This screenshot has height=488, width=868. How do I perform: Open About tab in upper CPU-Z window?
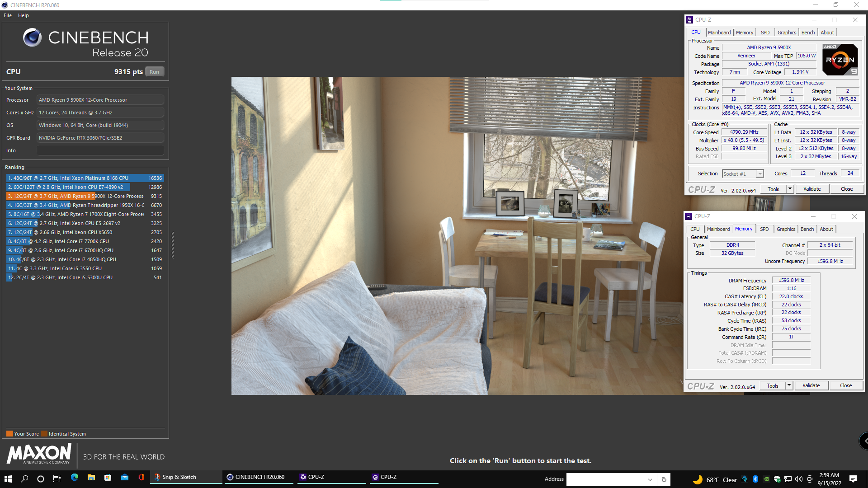pos(827,33)
